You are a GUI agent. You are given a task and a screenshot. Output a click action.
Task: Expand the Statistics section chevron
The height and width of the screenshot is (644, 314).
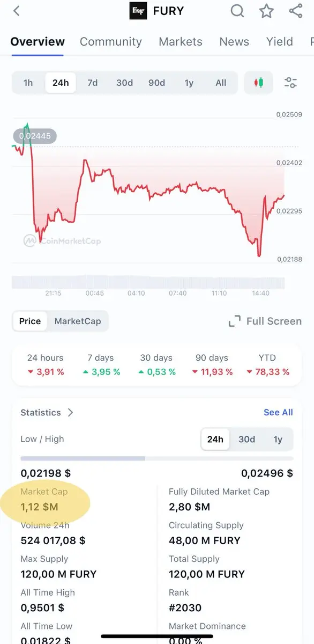point(70,412)
